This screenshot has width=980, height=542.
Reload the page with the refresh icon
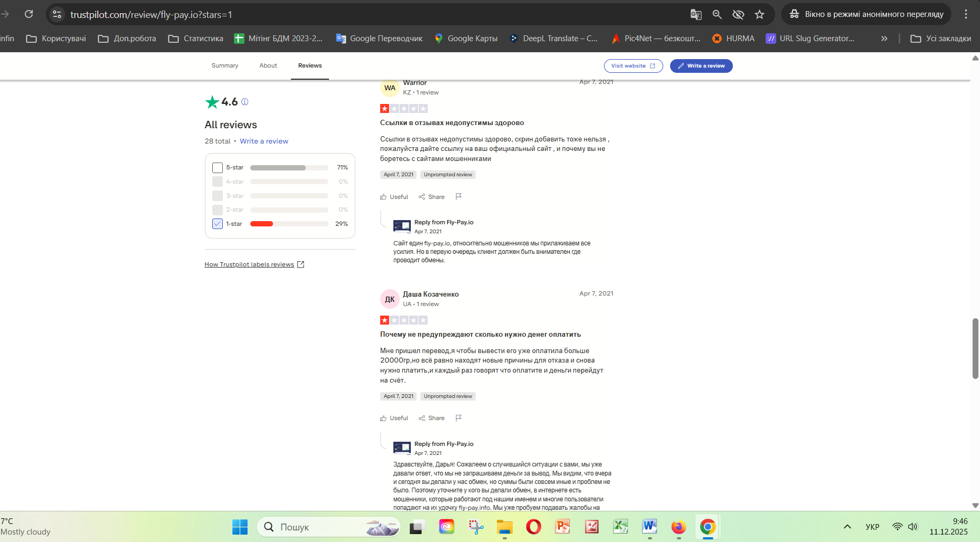tap(29, 14)
